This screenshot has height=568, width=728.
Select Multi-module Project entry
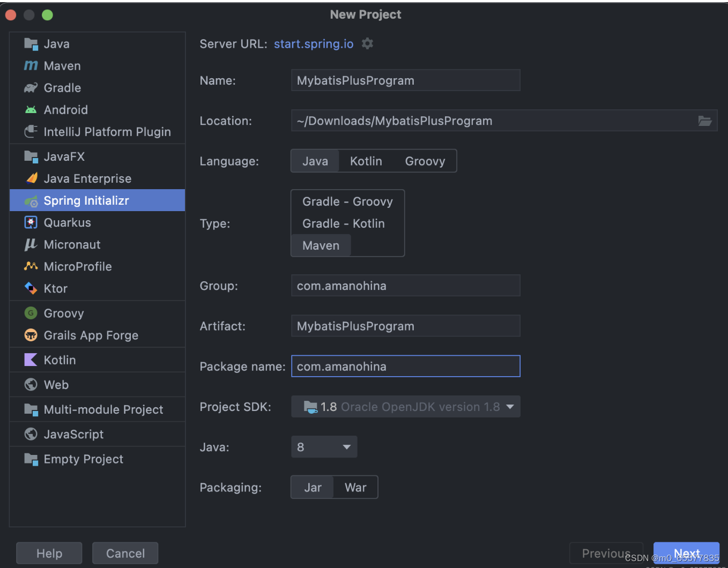98,409
